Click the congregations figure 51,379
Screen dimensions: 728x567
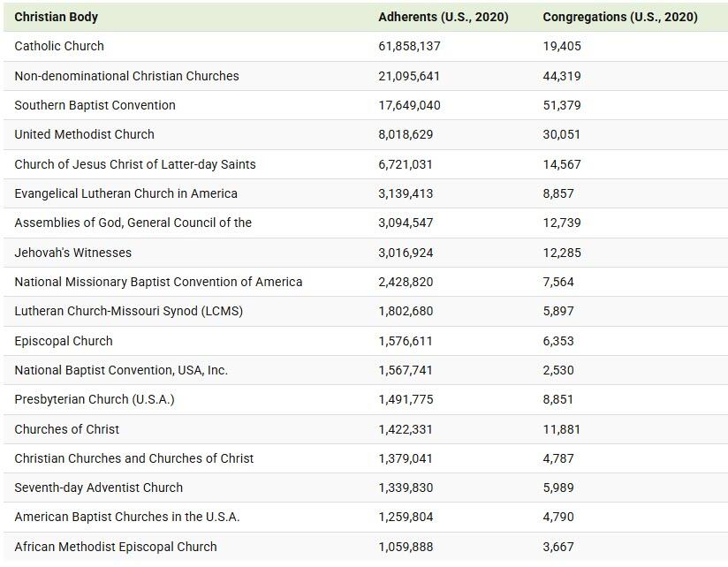pos(562,105)
